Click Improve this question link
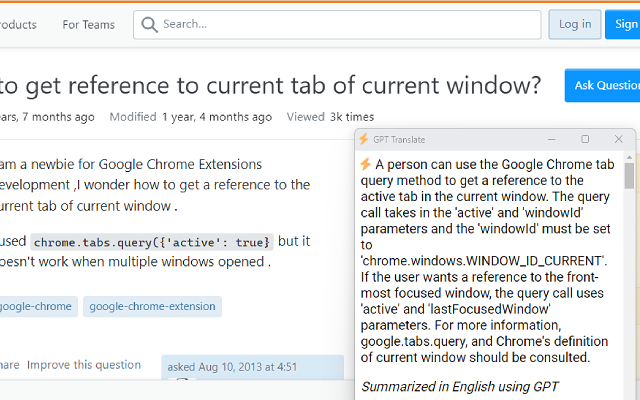The image size is (640, 400). (84, 365)
